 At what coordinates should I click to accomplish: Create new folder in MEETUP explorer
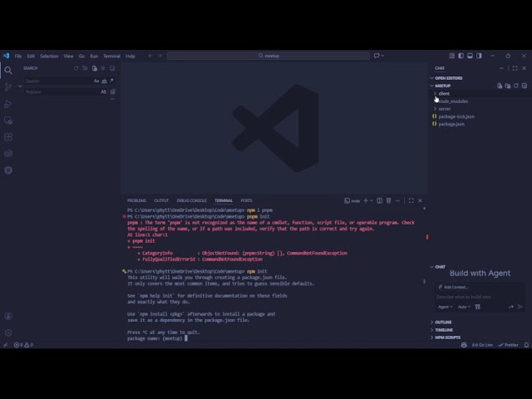(508, 86)
